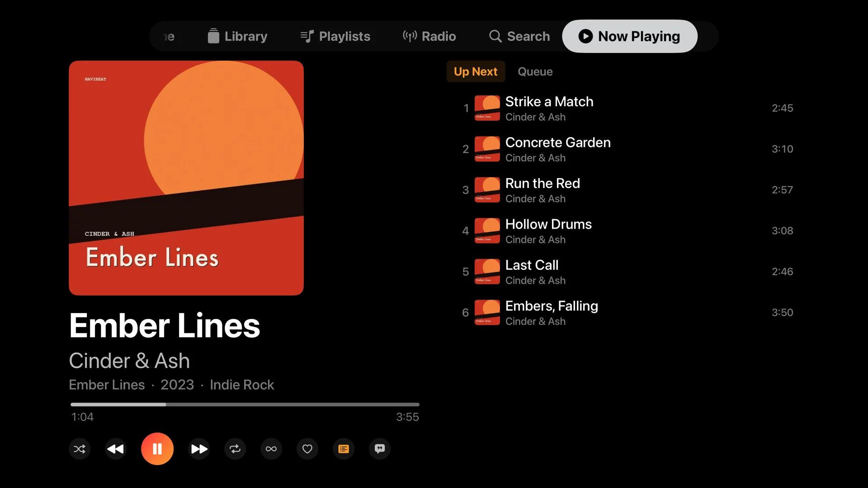Toggle the orange queue list icon
This screenshot has height=488, width=868.
tap(344, 449)
